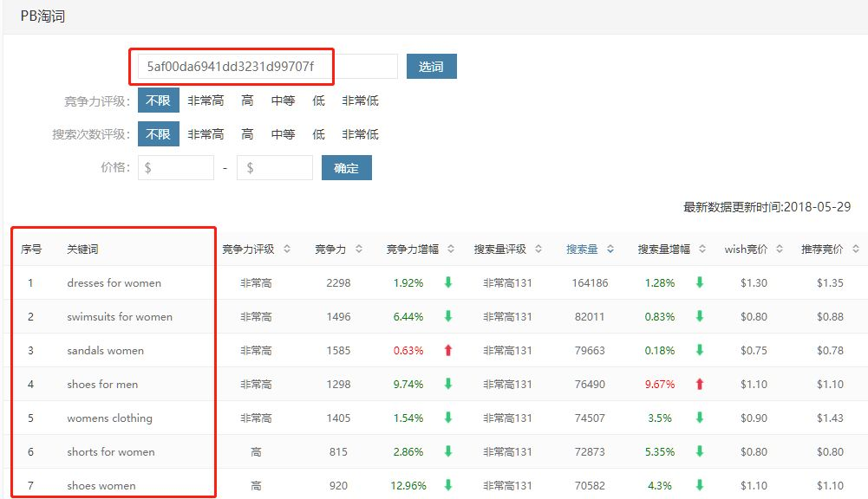This screenshot has width=868, height=499.
Task: Click wish bid value $1.30
Action: pos(754,282)
